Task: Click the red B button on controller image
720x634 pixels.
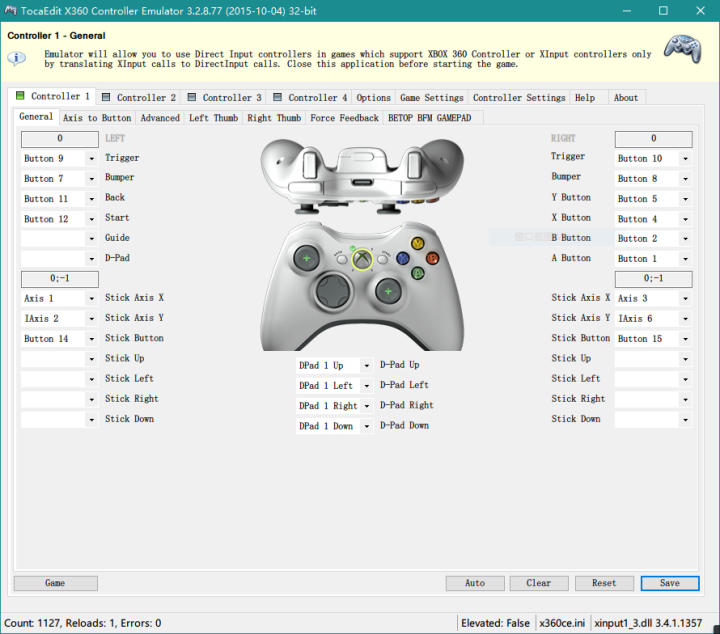Action: (432, 258)
